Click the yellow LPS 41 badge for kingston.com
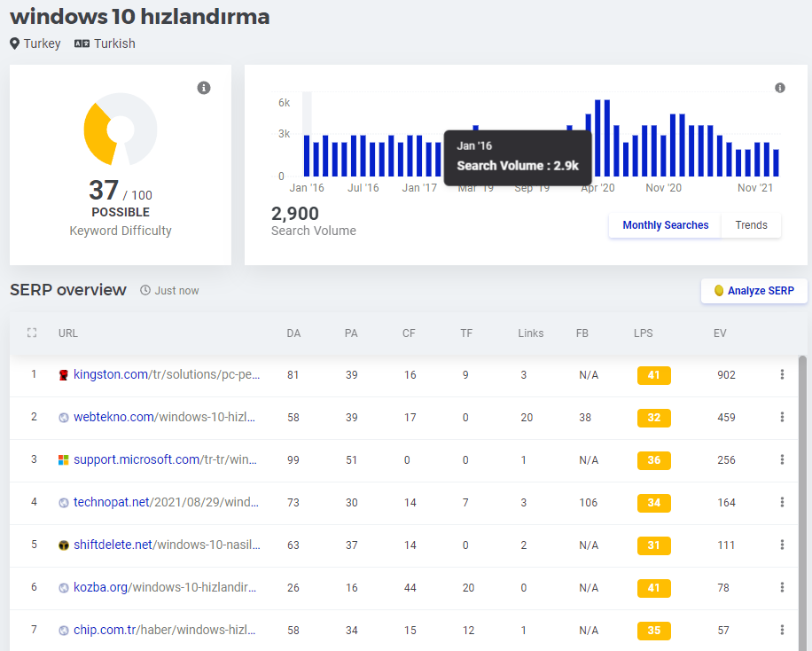Screen dimensions: 812x651 (x=653, y=375)
